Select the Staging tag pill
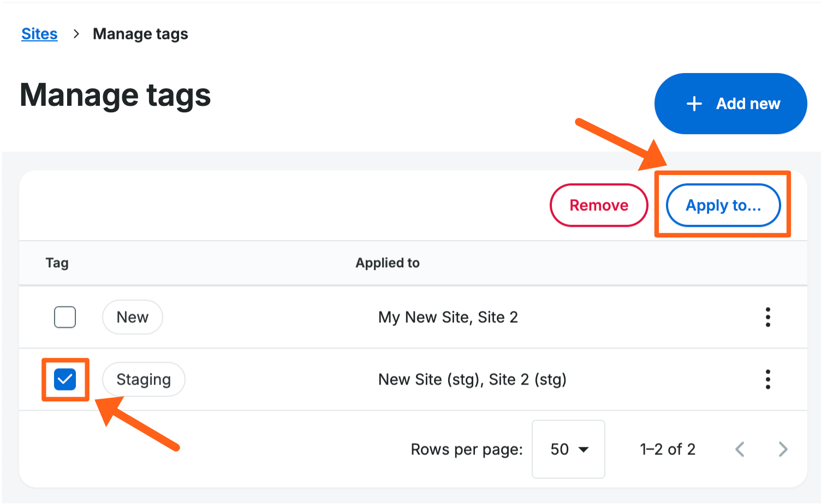The image size is (821, 504). (x=143, y=379)
